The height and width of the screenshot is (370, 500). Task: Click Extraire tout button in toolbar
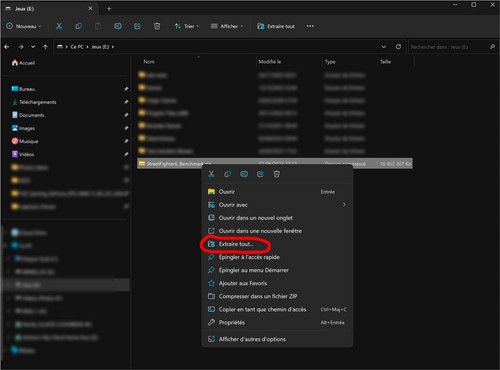[x=276, y=26]
